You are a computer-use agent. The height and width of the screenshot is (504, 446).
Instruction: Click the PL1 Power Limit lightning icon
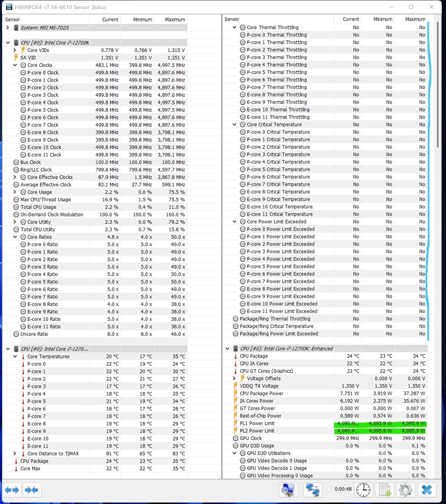click(x=235, y=423)
